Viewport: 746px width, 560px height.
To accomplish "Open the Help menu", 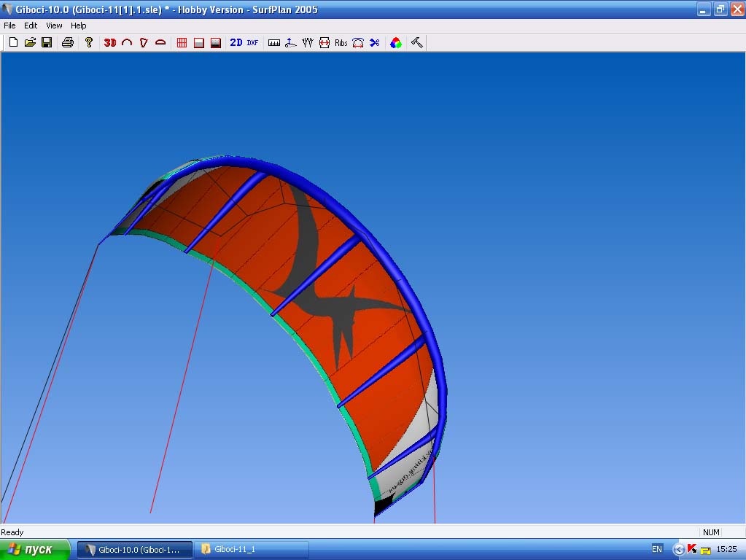I will 78,26.
